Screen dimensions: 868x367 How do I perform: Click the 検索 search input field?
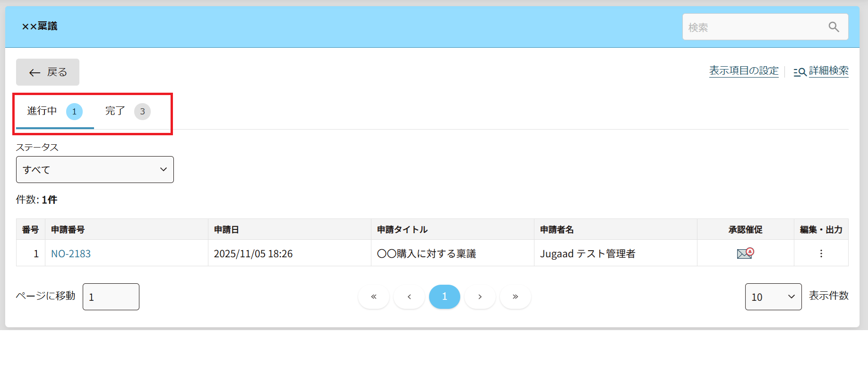754,27
